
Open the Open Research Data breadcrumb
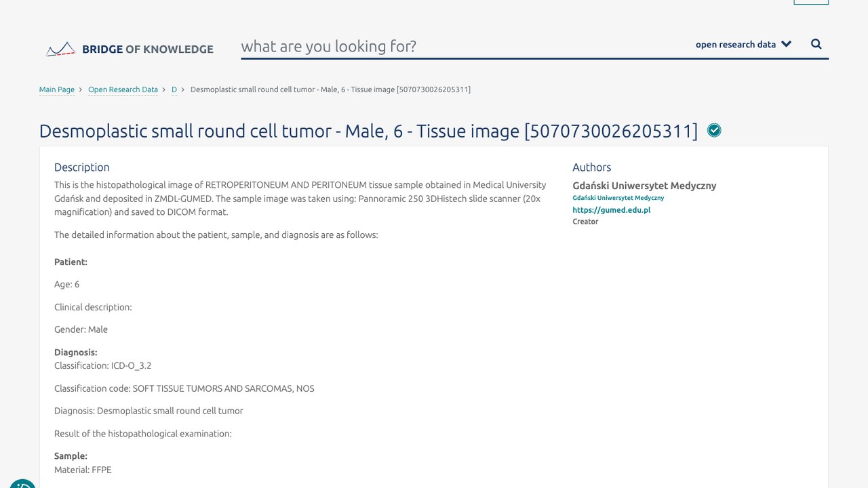[123, 89]
